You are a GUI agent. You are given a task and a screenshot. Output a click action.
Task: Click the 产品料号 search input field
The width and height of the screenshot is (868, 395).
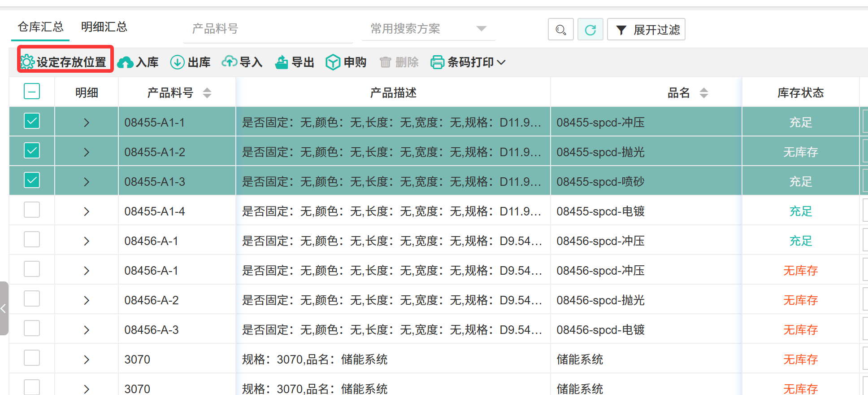(x=269, y=29)
